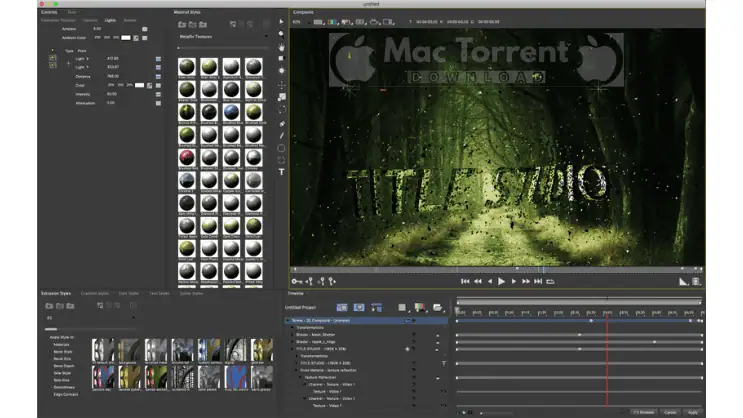Click the first folder icon in Extrusion Styles
The height and width of the screenshot is (418, 743).
coord(49,306)
